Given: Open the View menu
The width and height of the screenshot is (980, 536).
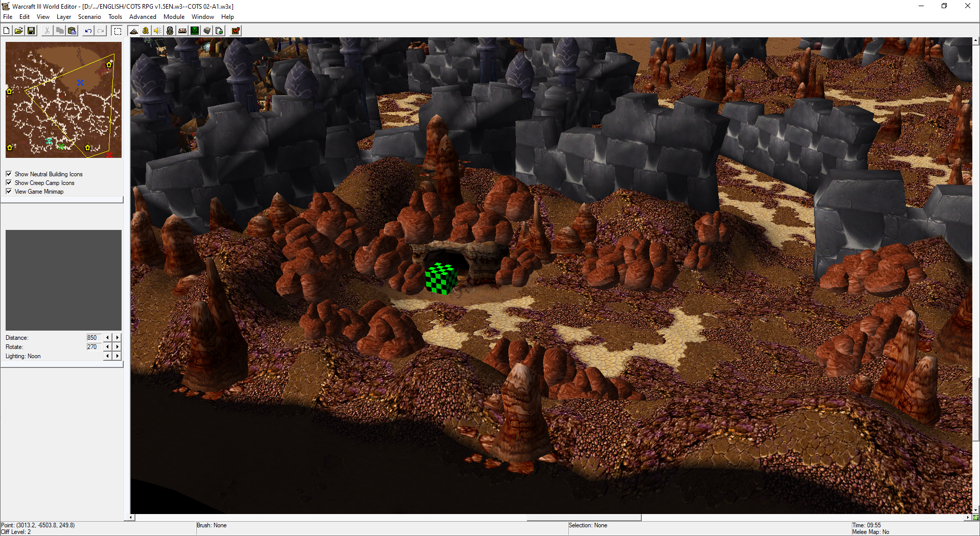Looking at the screenshot, I should (x=43, y=17).
